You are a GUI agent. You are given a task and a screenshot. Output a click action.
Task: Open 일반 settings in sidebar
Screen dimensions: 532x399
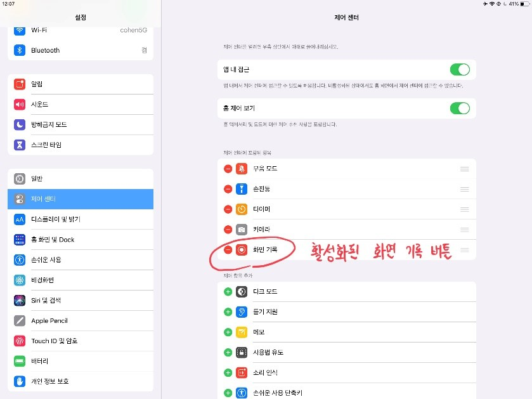(81, 179)
